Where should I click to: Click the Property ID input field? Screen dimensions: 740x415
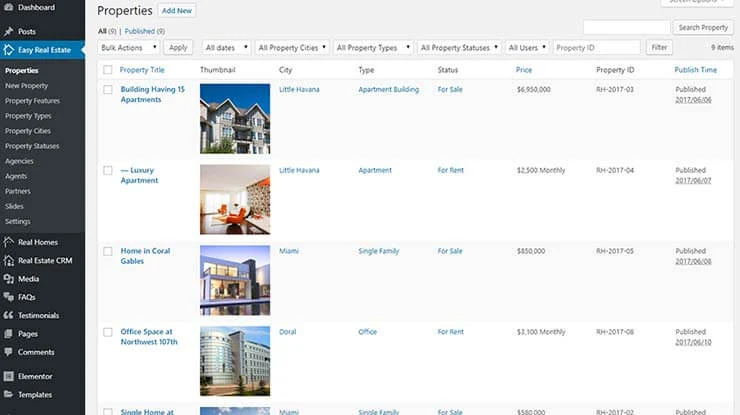point(597,48)
